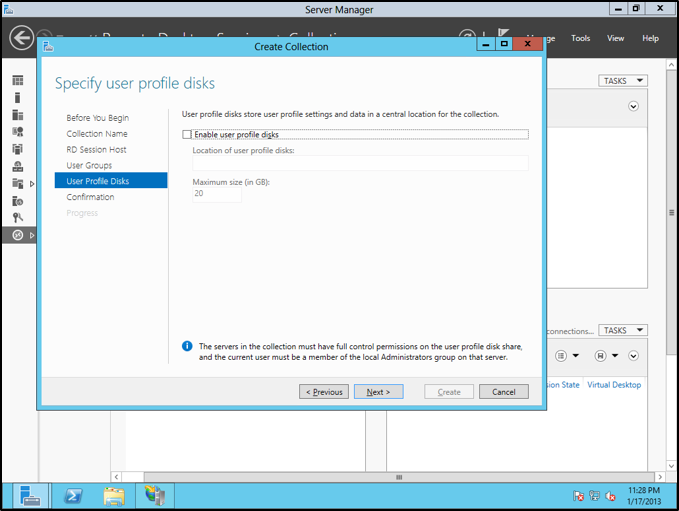The height and width of the screenshot is (511, 679).
Task: Open the Dashboard icon in sidebar
Action: [x=17, y=80]
